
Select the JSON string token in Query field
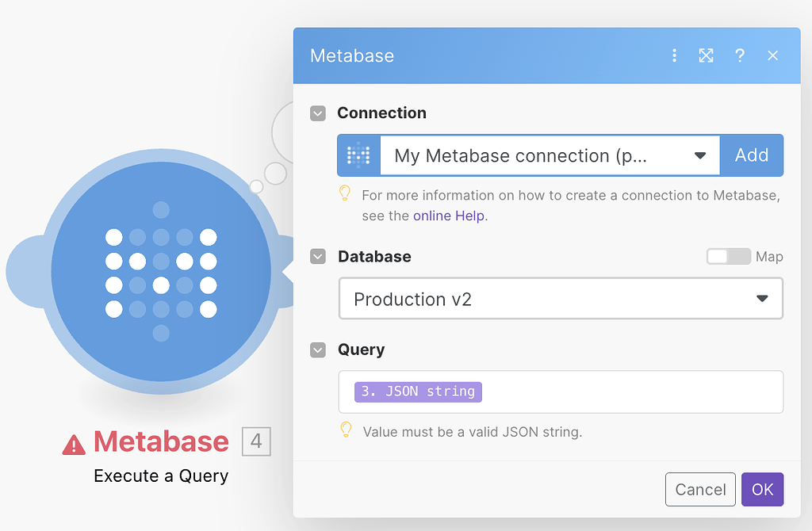point(418,392)
